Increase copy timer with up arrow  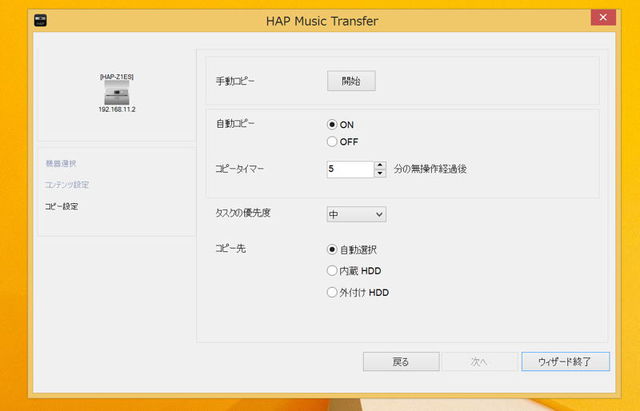click(380, 165)
